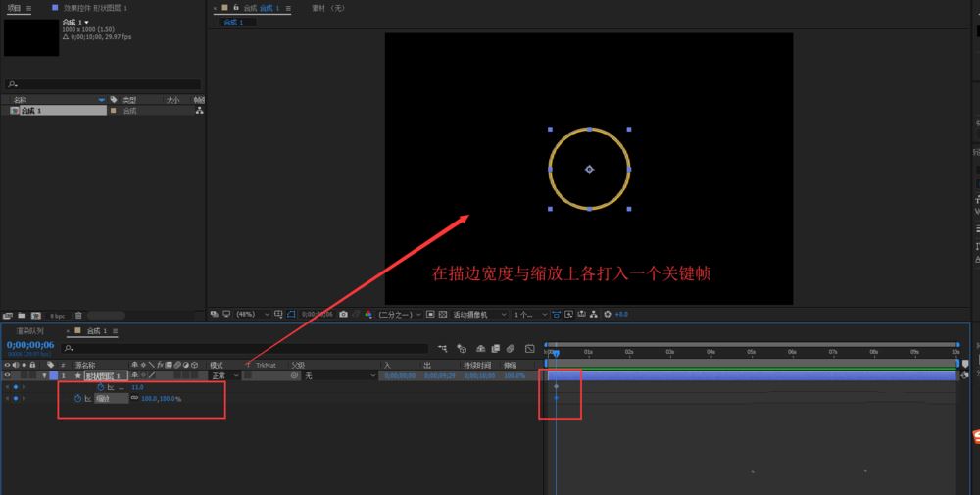
Task: Open the grid and guide options icon
Action: click(278, 315)
